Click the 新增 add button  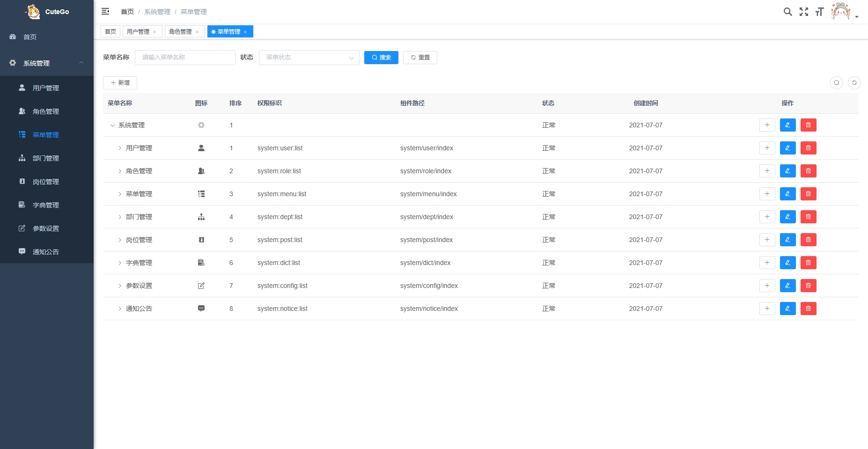120,83
